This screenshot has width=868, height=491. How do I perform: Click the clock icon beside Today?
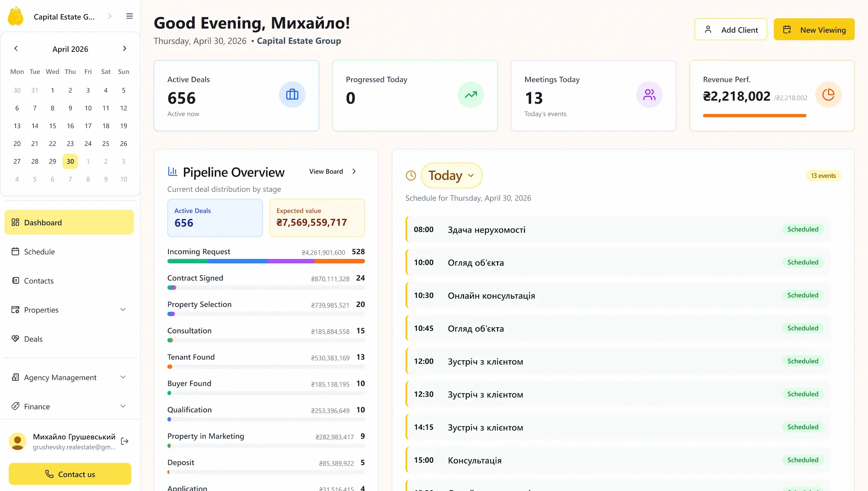click(411, 175)
